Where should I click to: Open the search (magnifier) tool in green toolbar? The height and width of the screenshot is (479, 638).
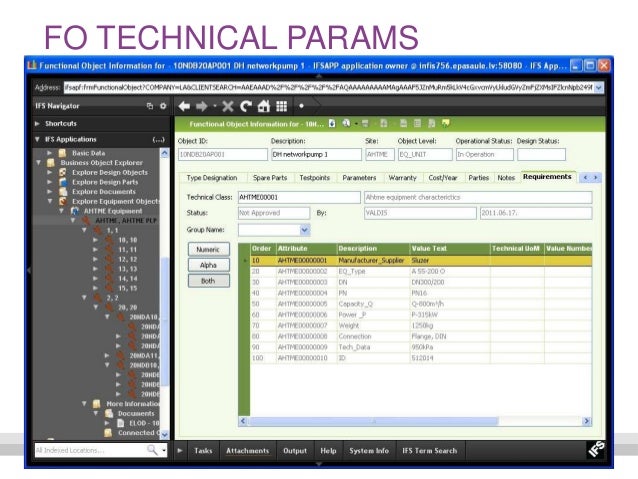point(346,123)
